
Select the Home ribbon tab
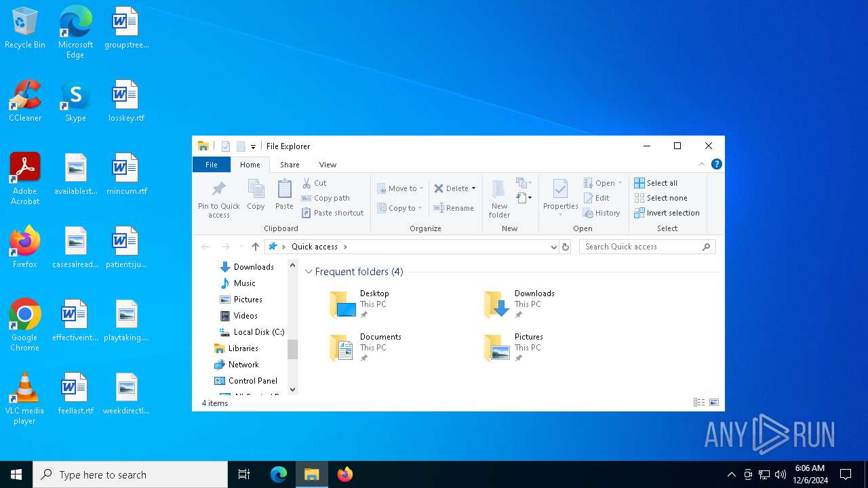(250, 165)
